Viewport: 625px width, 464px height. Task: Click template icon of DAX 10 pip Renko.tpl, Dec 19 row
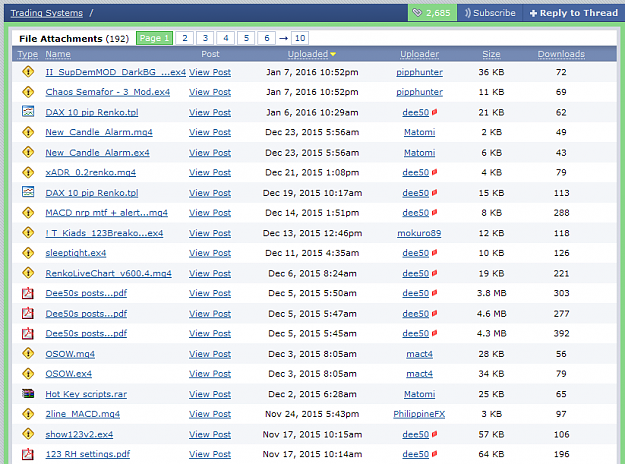tap(28, 192)
